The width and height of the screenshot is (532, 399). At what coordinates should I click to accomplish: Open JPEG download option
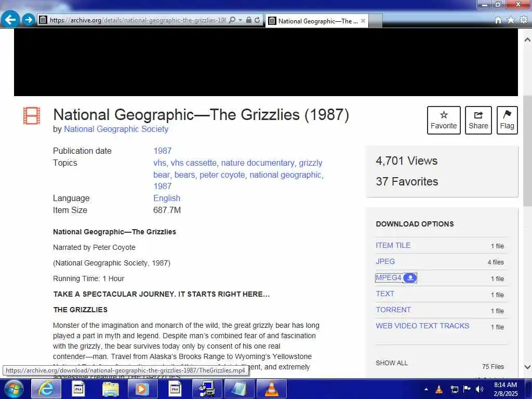(385, 262)
